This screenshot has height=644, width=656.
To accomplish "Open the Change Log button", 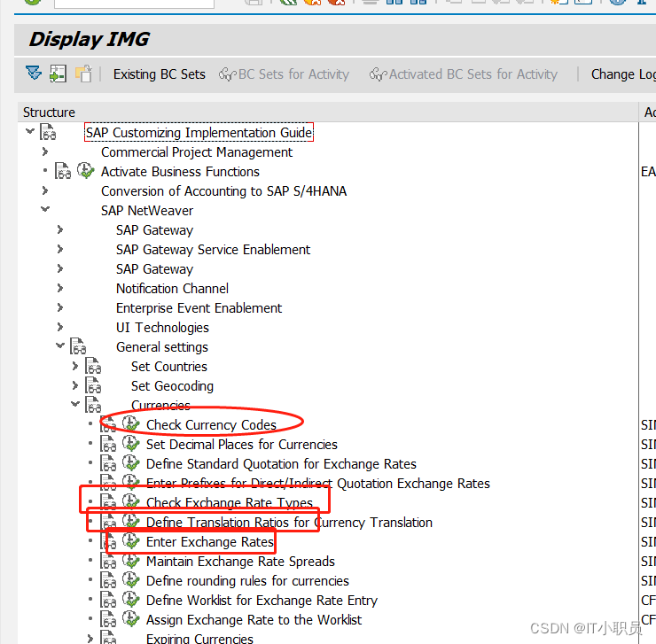I will click(623, 74).
